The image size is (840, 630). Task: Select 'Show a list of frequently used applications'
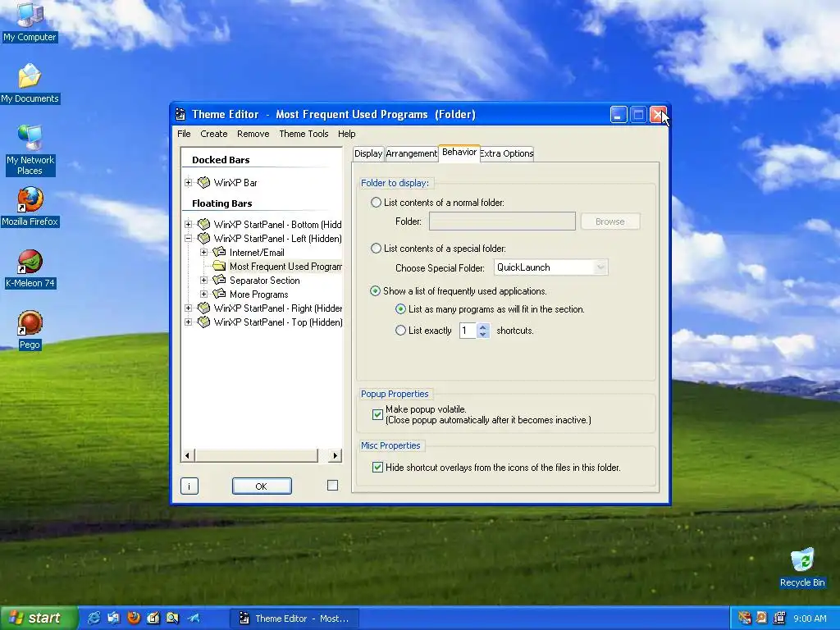pos(376,291)
